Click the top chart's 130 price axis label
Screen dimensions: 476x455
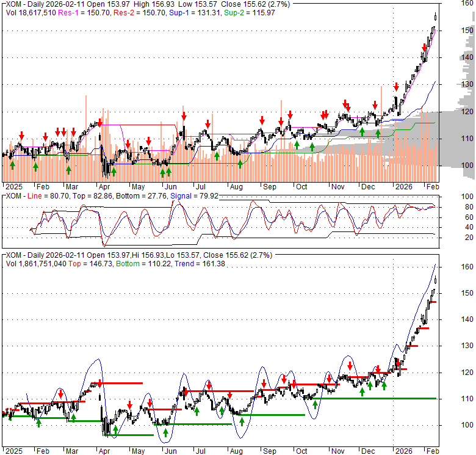(x=467, y=84)
